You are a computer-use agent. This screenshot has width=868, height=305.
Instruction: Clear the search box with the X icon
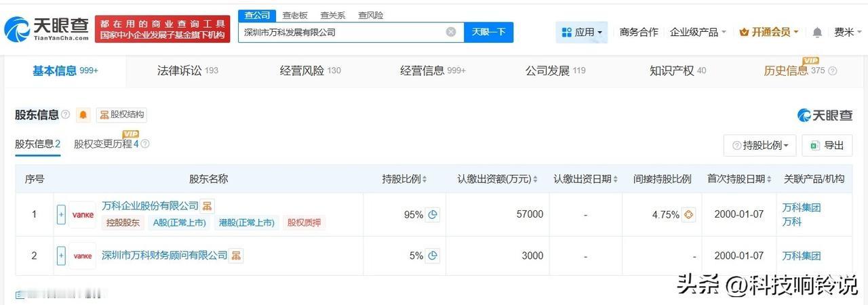(x=451, y=32)
